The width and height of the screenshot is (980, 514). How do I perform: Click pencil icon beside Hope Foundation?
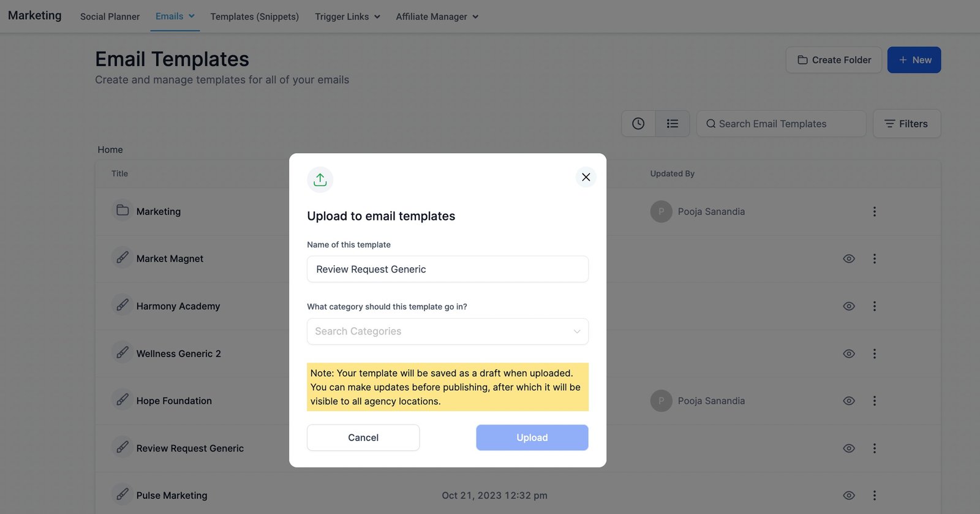pos(123,400)
